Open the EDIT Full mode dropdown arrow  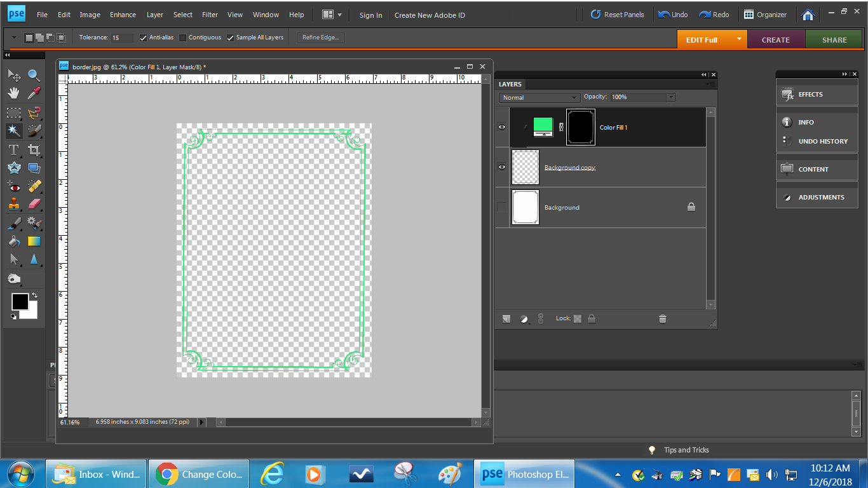[739, 39]
